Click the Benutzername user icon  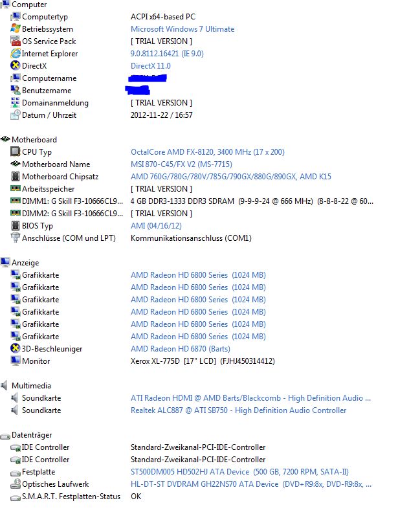coord(15,90)
